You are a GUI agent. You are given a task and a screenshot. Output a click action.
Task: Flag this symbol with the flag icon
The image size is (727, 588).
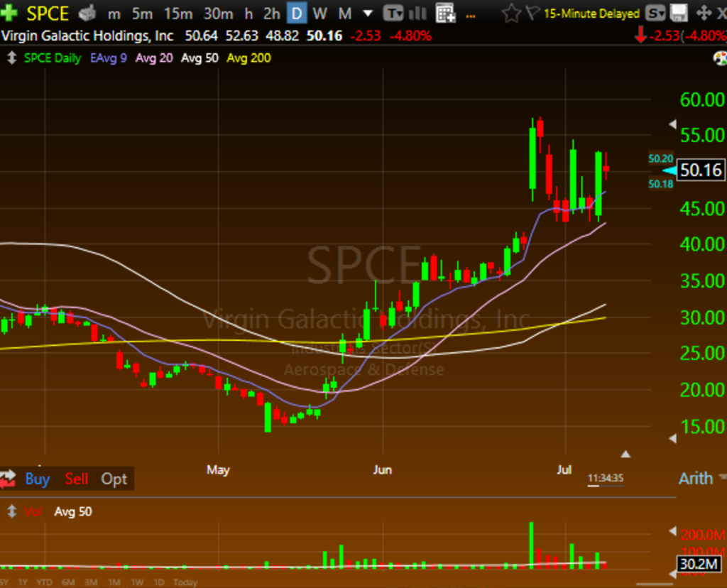click(533, 13)
